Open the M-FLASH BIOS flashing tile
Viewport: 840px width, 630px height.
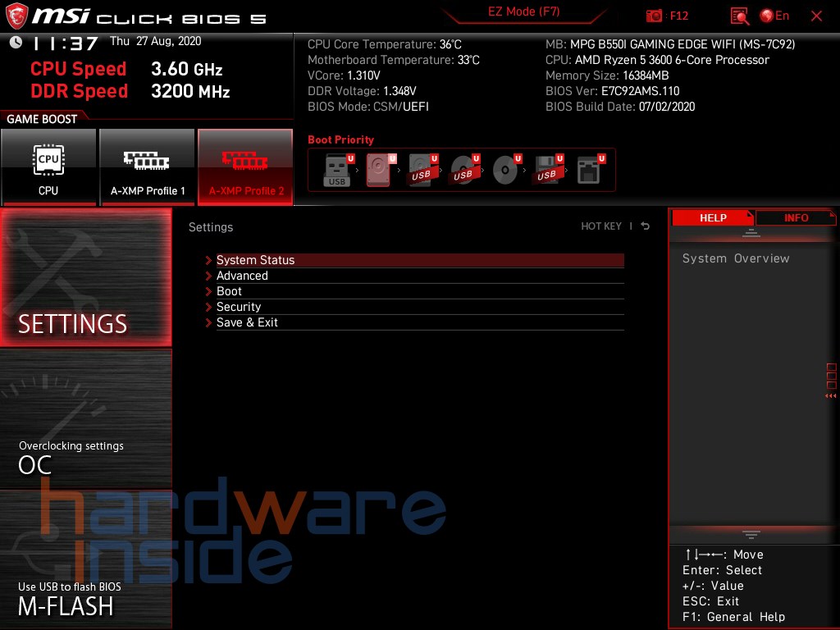click(86, 559)
